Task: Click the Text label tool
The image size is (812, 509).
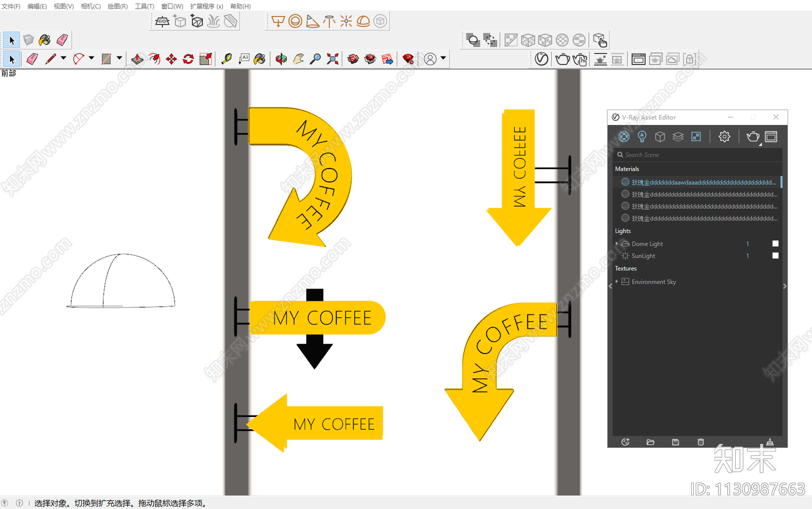Action: click(244, 59)
